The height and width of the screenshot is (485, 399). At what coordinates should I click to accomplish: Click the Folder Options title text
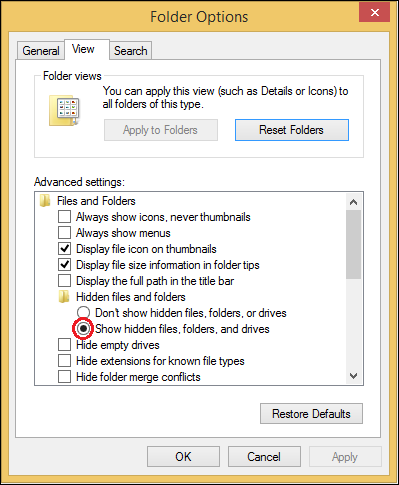(x=199, y=17)
